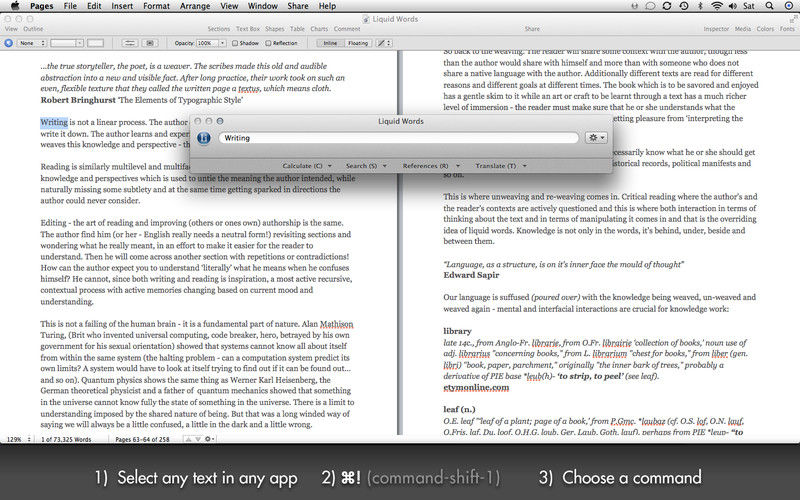Screen dimensions: 800x500
Task: Click the View toolbar button in Pages
Action: pyautogui.click(x=11, y=29)
